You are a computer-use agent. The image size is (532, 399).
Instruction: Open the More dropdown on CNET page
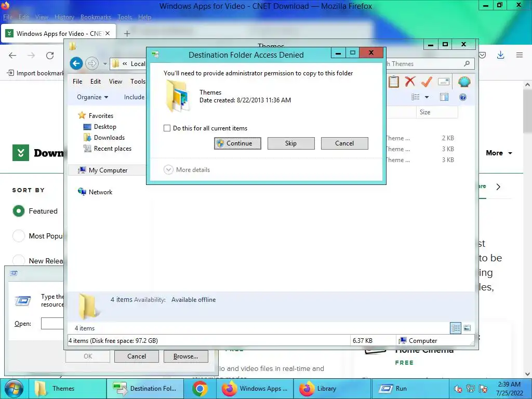coord(499,153)
